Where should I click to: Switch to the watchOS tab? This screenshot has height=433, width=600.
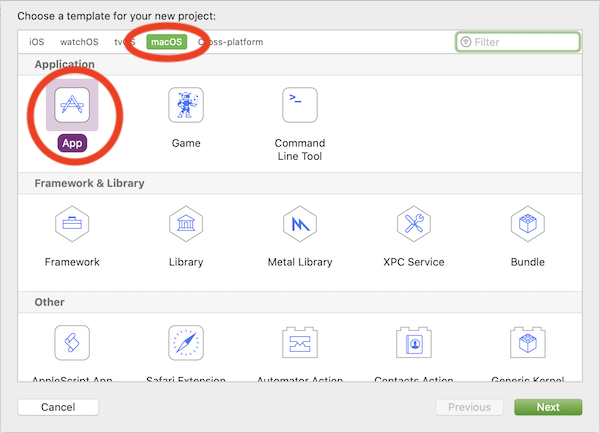[79, 42]
